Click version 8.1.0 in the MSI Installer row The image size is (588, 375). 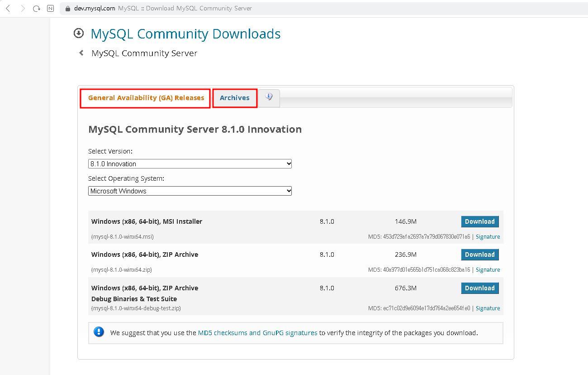(x=327, y=221)
